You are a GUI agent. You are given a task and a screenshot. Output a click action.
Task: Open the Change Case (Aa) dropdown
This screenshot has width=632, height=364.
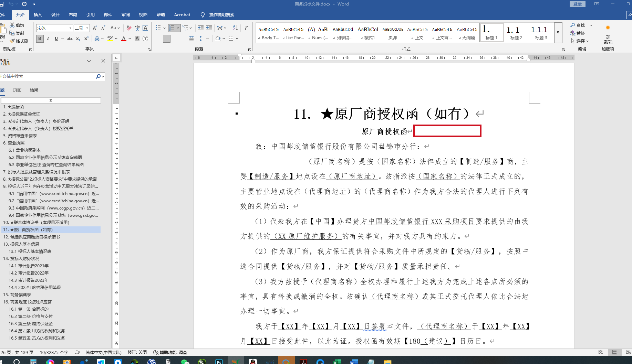click(115, 28)
